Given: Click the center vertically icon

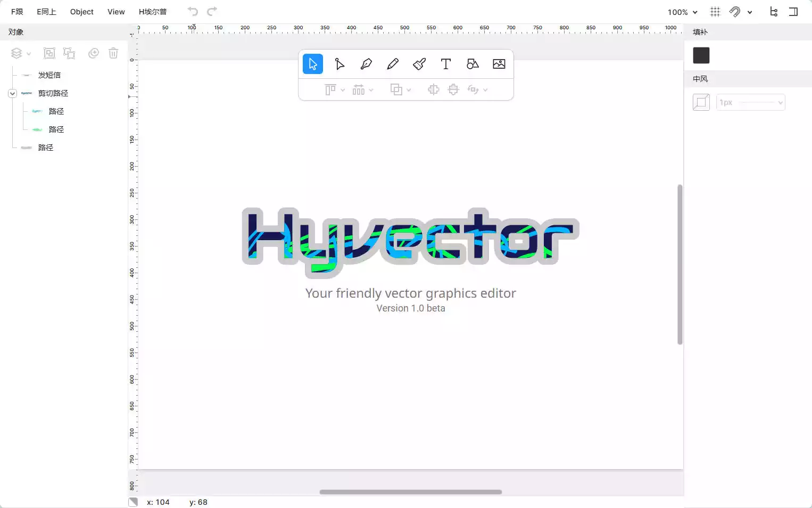Looking at the screenshot, I should [x=453, y=89].
